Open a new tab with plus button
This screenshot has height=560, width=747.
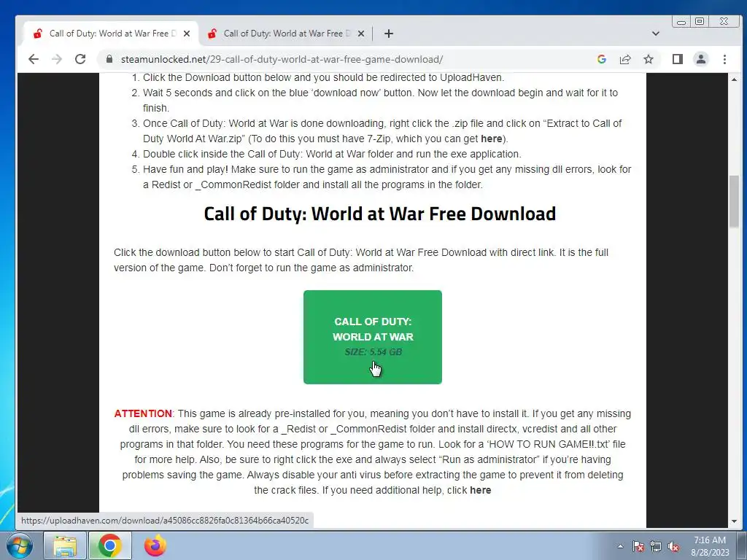[x=389, y=34]
